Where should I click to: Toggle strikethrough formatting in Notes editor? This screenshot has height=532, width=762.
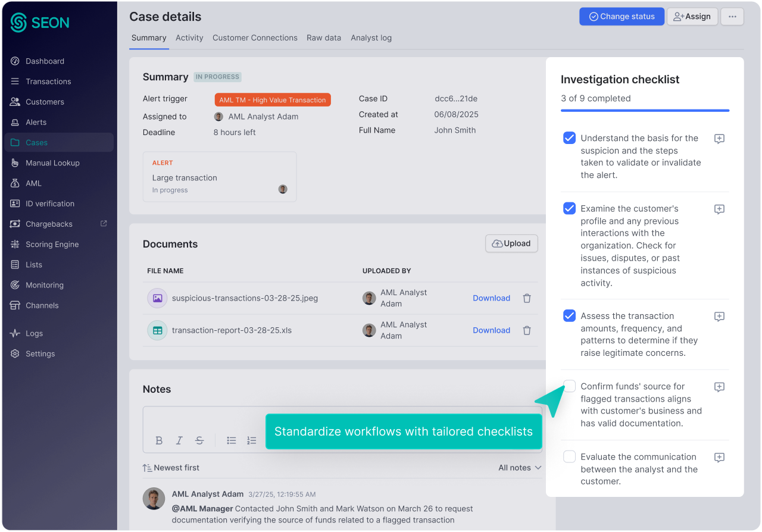click(x=199, y=440)
